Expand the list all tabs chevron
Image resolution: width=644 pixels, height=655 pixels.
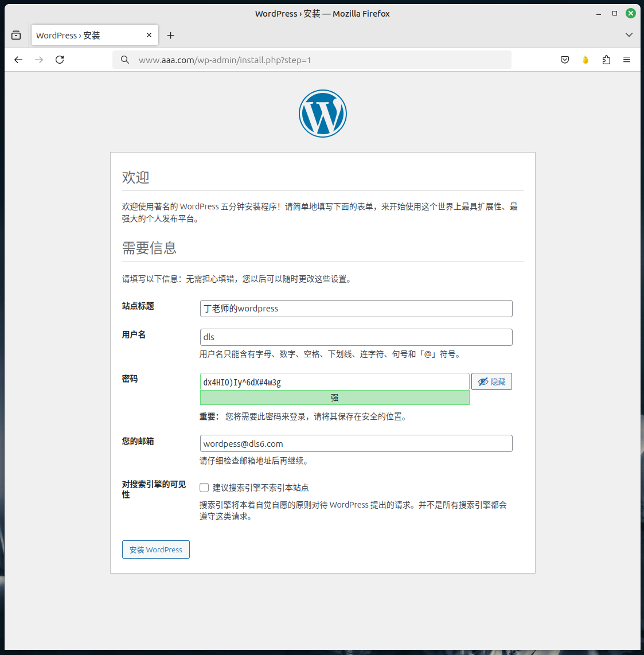[629, 35]
